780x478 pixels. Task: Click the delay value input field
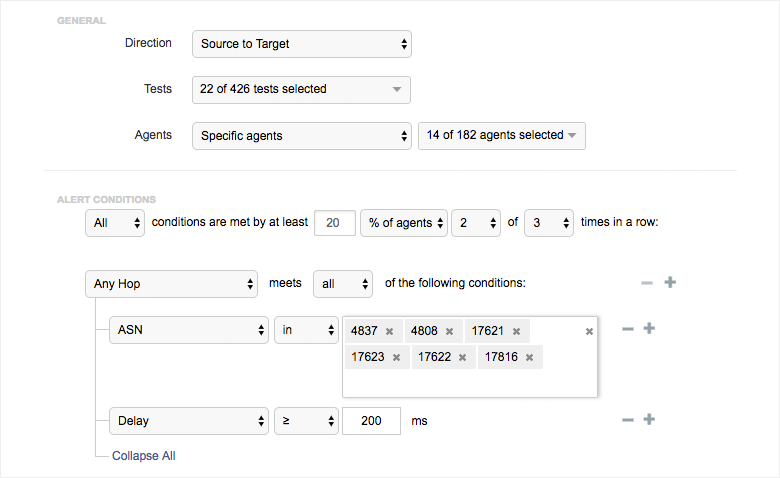(x=371, y=421)
